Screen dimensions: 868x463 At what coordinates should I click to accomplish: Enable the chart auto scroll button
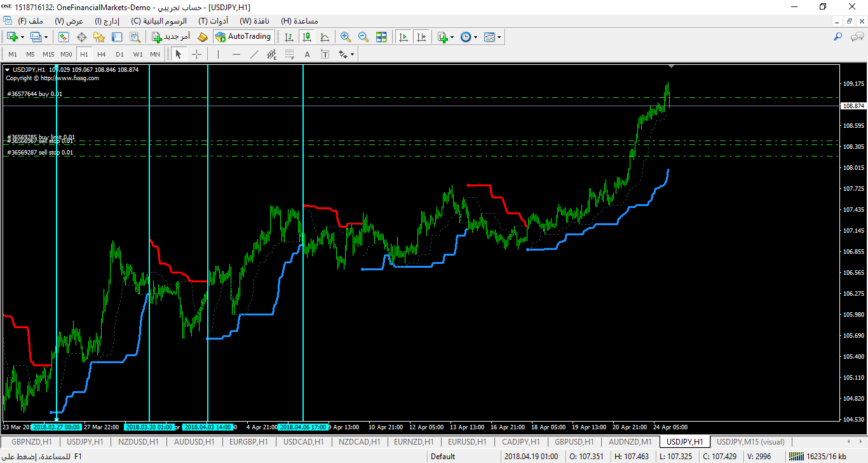pyautogui.click(x=403, y=37)
